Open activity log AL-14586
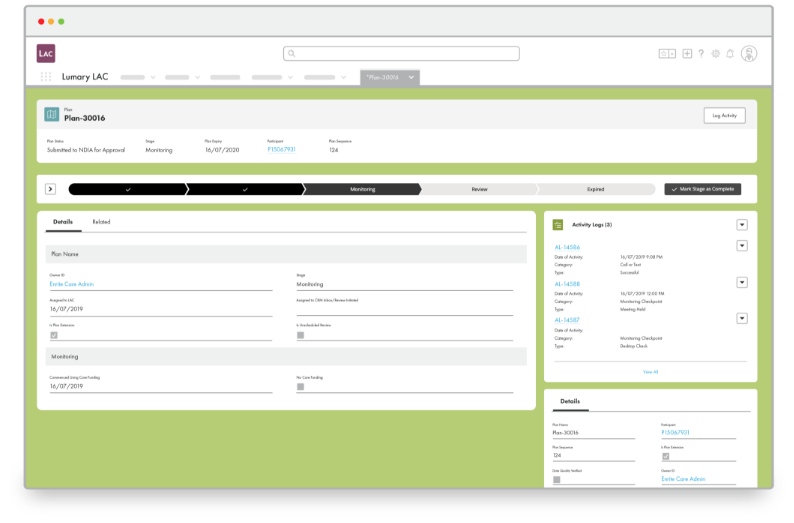This screenshot has height=523, width=794. tap(567, 247)
